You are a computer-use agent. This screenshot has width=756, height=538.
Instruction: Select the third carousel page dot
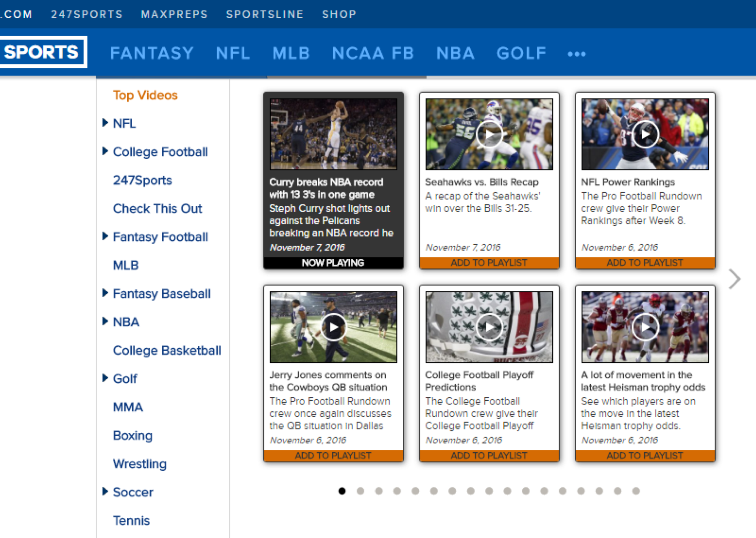[379, 491]
